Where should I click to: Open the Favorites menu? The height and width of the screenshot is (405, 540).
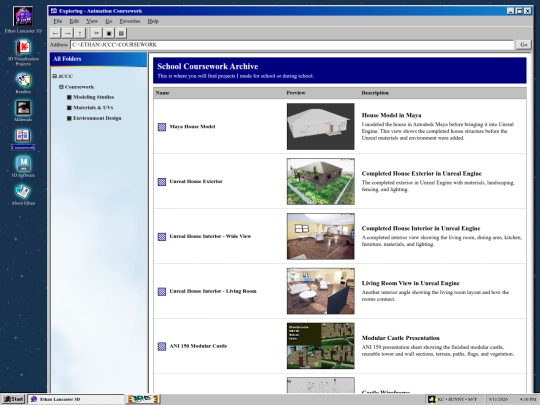[130, 21]
